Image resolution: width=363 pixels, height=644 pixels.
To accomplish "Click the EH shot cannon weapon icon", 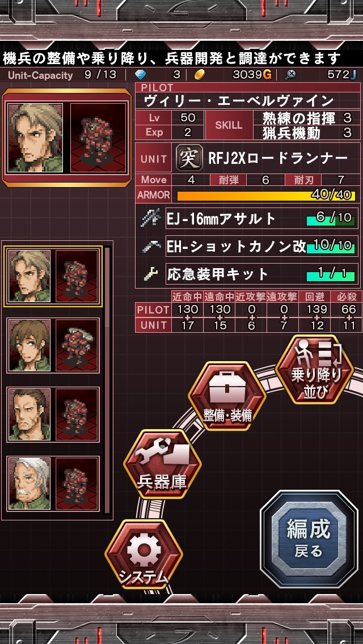I will click(x=150, y=246).
